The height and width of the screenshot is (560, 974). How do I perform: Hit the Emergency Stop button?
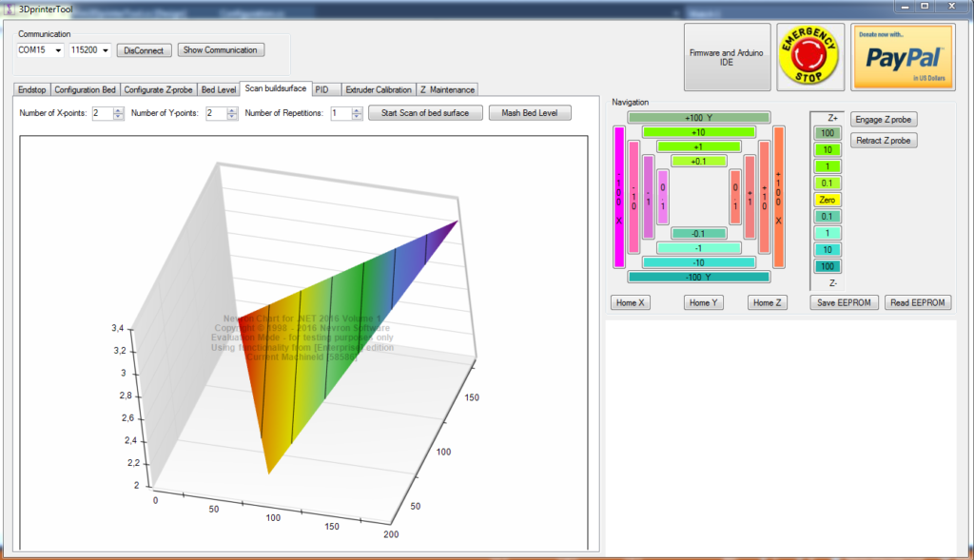pyautogui.click(x=810, y=56)
